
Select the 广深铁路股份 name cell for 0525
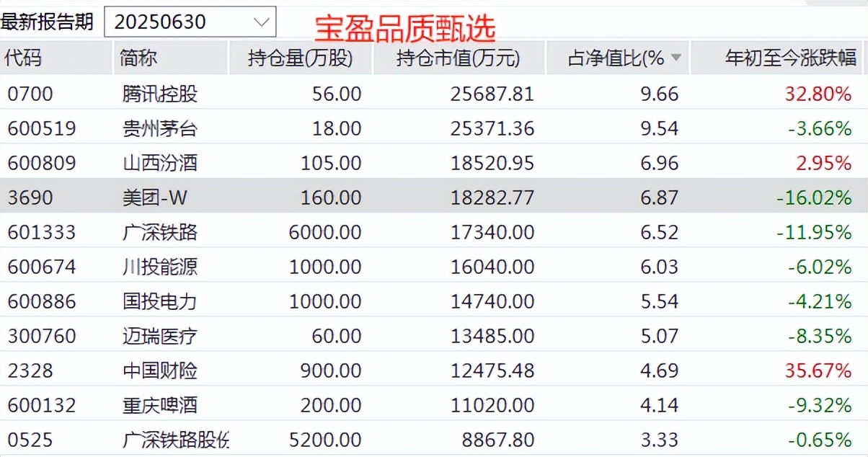click(176, 440)
